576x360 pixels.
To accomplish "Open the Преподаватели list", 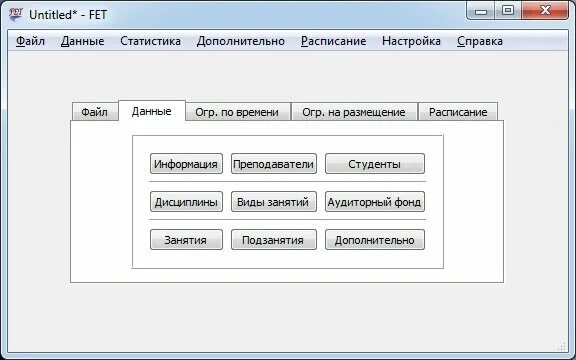I will tap(274, 164).
